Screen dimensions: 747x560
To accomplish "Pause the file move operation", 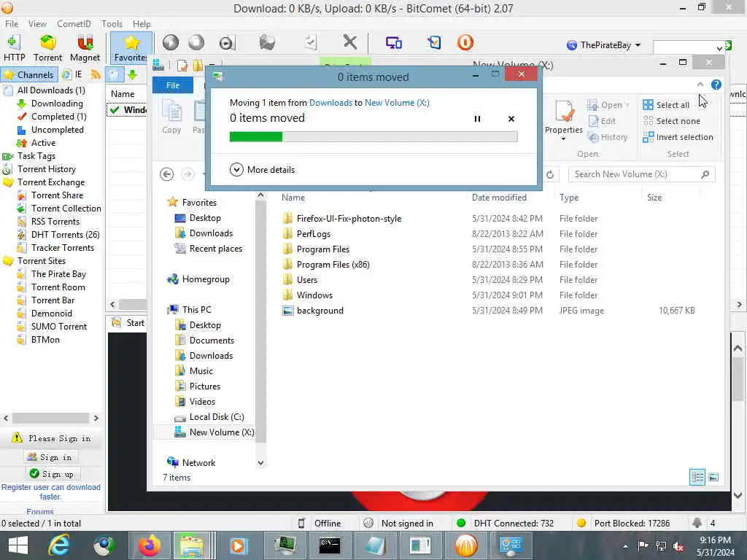I will tap(477, 119).
